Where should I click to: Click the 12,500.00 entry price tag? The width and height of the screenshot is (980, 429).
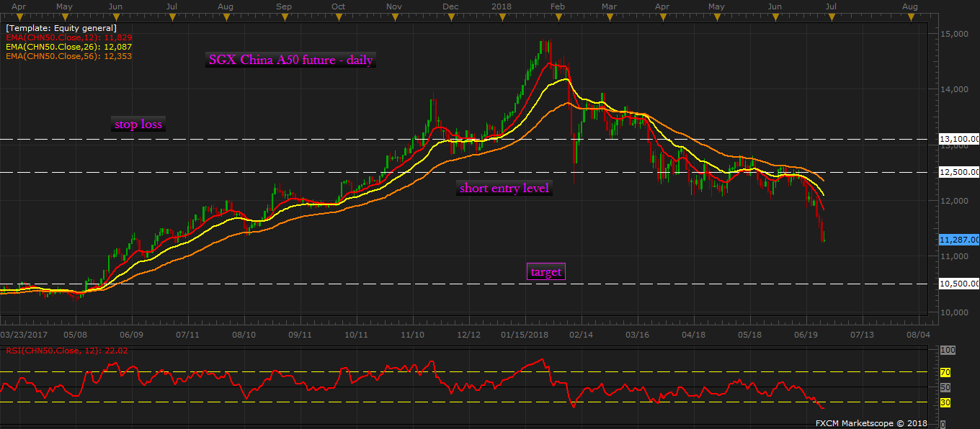(958, 172)
